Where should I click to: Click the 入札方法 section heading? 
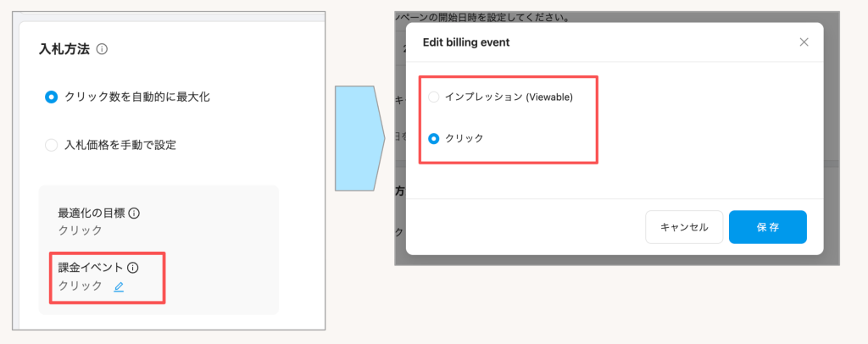click(x=64, y=49)
